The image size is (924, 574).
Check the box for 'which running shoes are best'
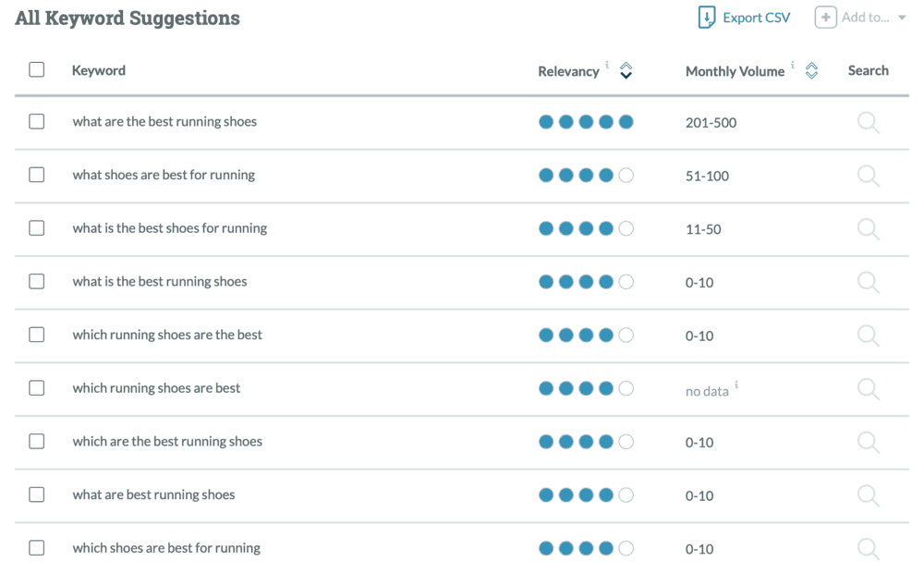point(37,388)
